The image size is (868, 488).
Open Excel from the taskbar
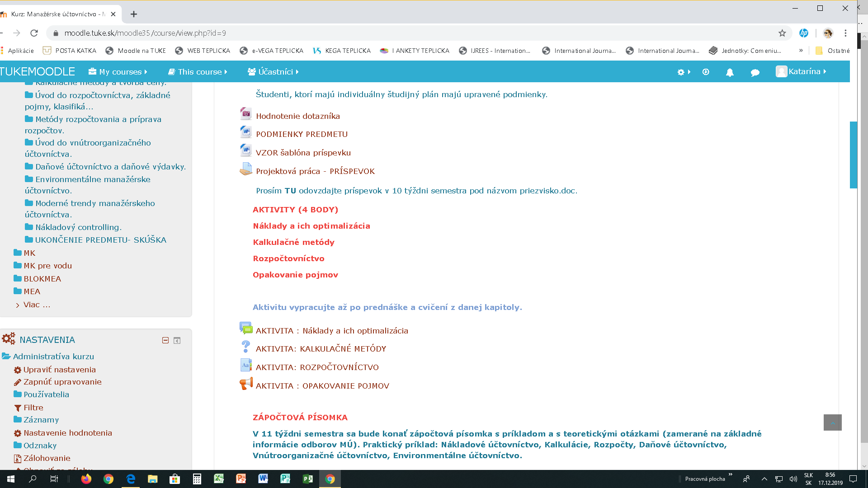pos(219,479)
